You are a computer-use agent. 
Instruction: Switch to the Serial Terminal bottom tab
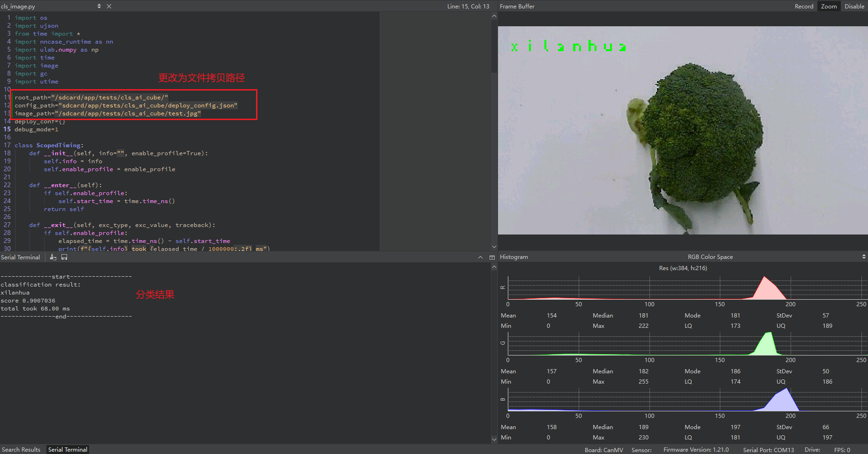[x=68, y=449]
